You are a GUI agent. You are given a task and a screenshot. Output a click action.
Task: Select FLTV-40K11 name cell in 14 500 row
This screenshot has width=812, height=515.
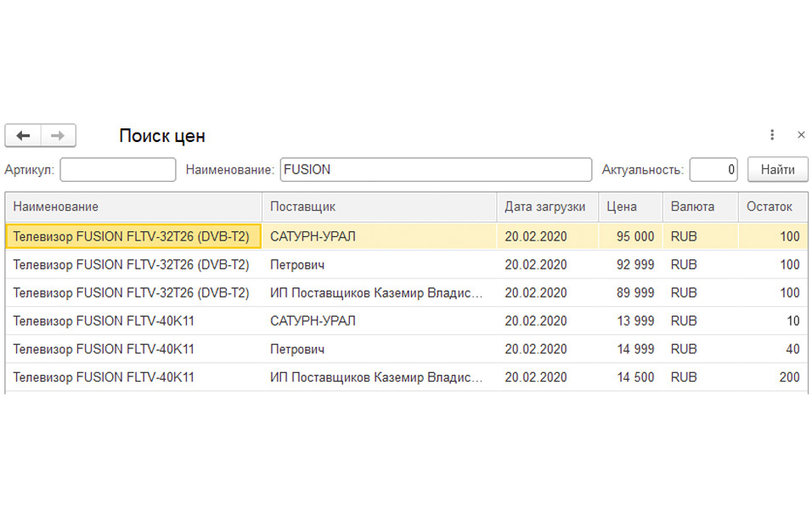(x=133, y=377)
